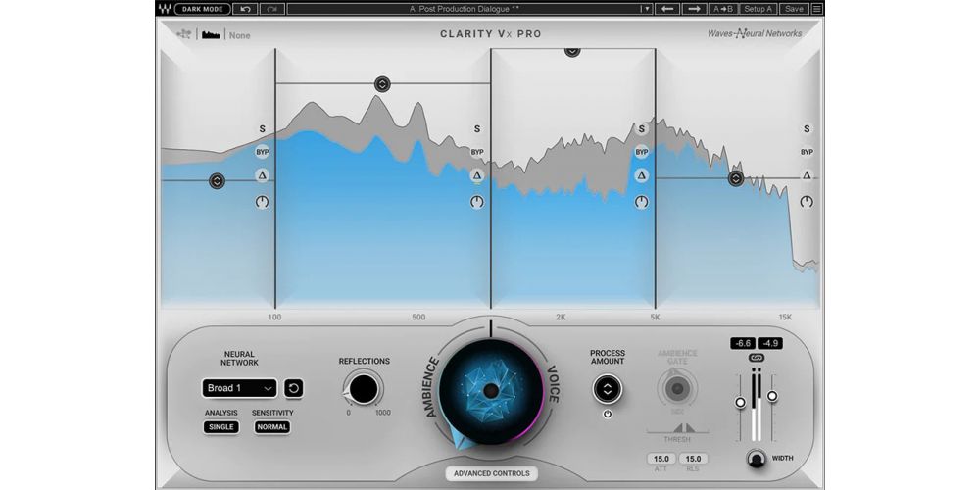Click the None label in the header
980x490 pixels.
coord(239,35)
